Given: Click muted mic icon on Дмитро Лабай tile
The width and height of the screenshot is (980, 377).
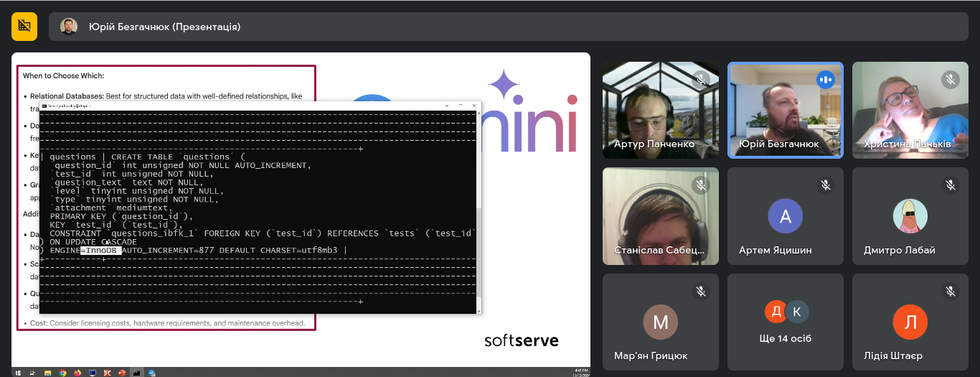Looking at the screenshot, I should click(x=951, y=185).
